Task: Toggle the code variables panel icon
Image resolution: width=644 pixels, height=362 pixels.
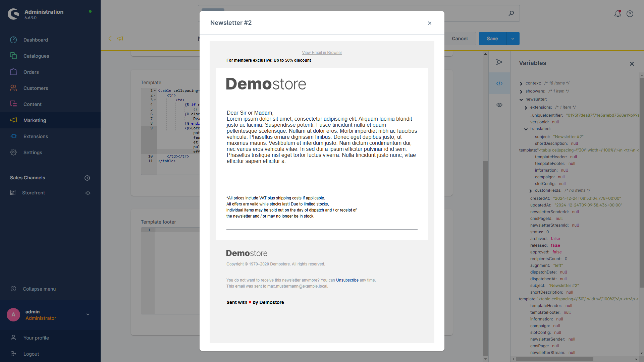Action: tap(499, 83)
